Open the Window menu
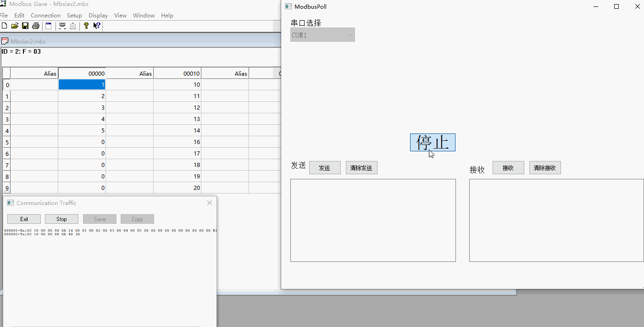The image size is (644, 327). click(144, 15)
